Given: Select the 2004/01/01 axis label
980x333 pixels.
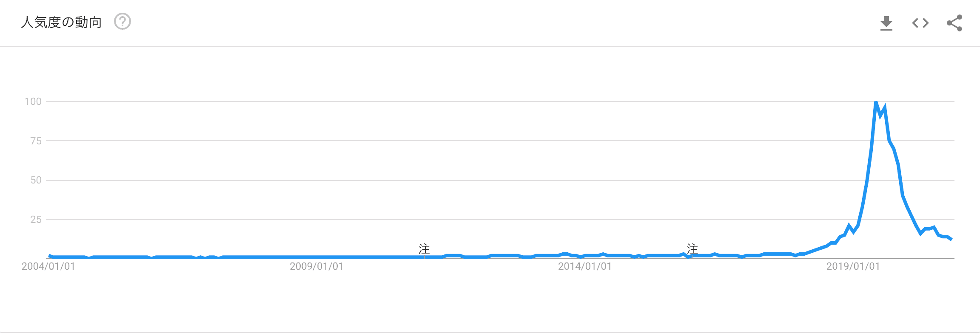Looking at the screenshot, I should pyautogui.click(x=48, y=266).
